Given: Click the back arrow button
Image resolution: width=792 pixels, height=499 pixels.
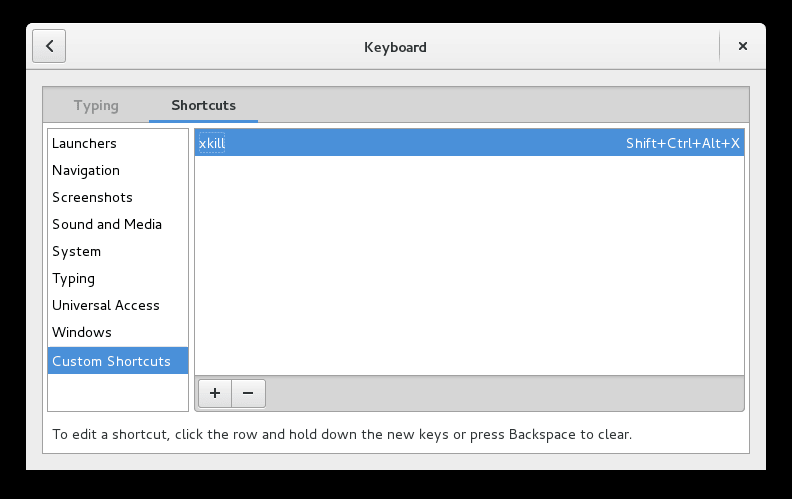Looking at the screenshot, I should tap(49, 46).
